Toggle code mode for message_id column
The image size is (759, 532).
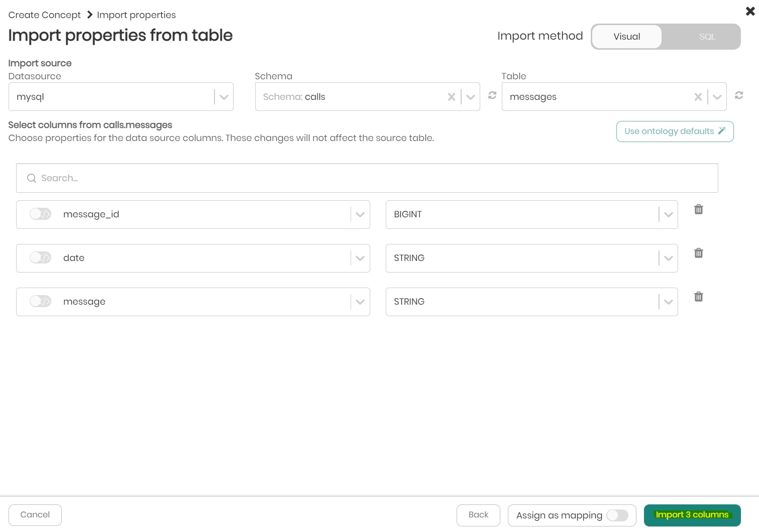pos(41,214)
